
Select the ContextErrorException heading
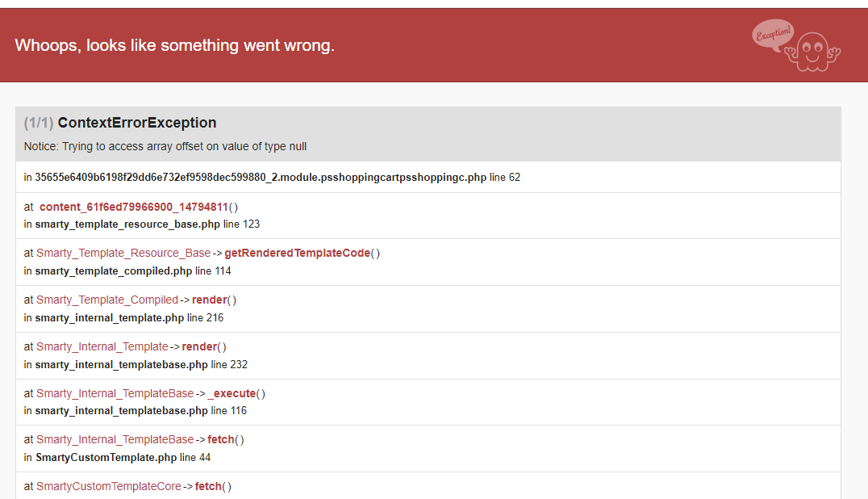tap(136, 123)
